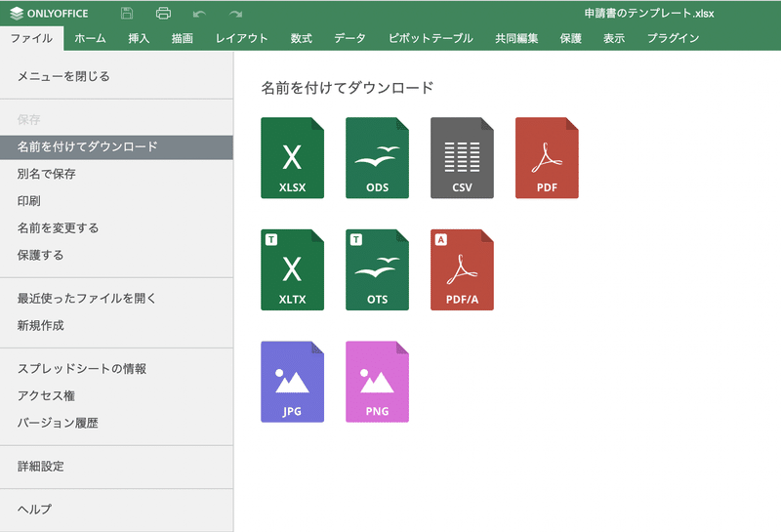Switch to the 描画 tab
The image size is (781, 532).
183,38
